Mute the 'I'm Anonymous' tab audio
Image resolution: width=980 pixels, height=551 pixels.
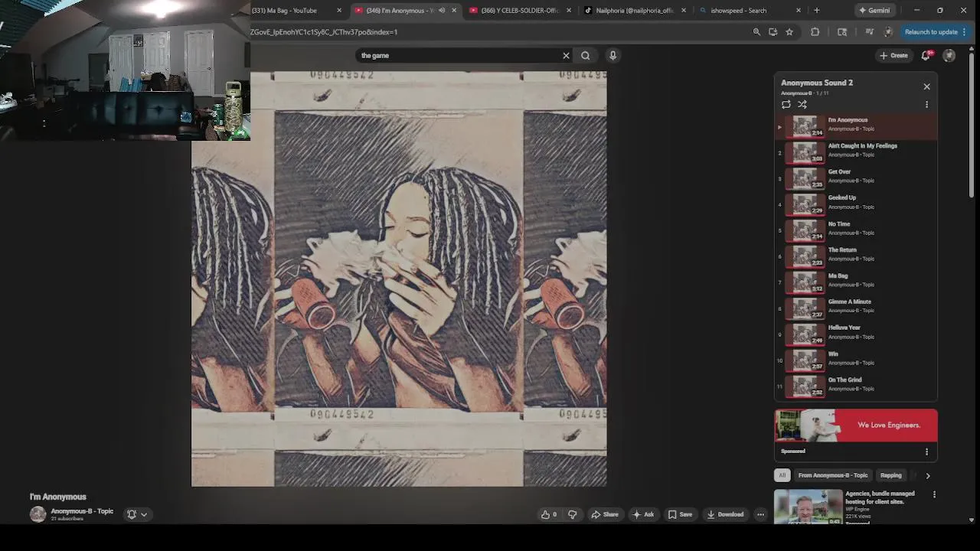point(442,10)
